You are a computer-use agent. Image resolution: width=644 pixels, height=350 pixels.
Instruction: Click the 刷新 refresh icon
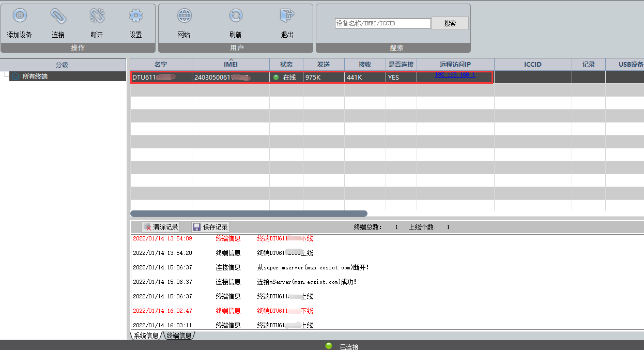(236, 16)
